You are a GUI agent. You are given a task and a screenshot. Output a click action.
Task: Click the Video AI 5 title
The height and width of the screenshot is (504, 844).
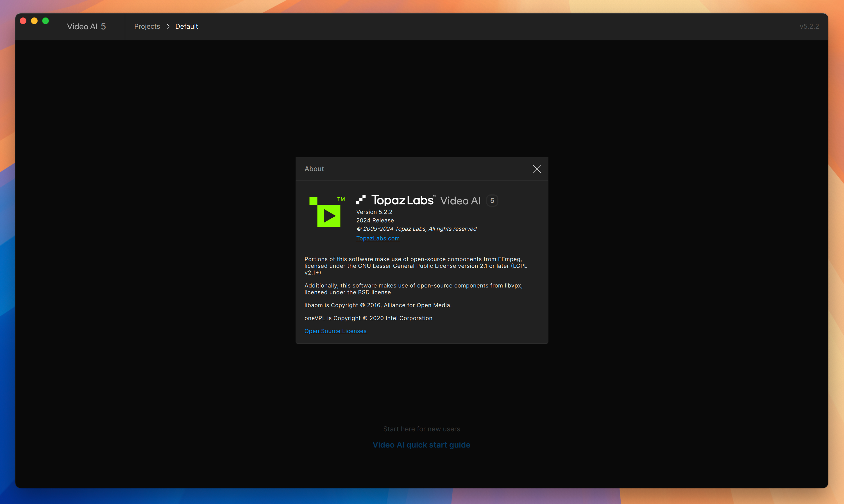(x=86, y=26)
